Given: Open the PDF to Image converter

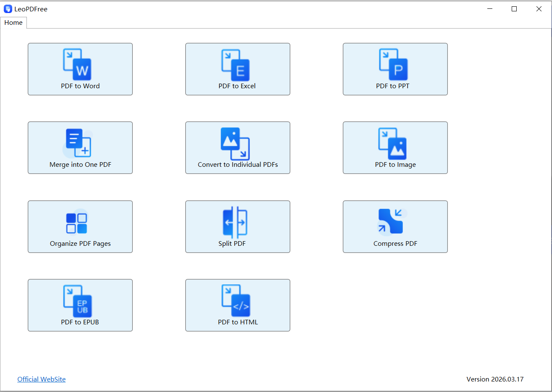Looking at the screenshot, I should [x=395, y=147].
